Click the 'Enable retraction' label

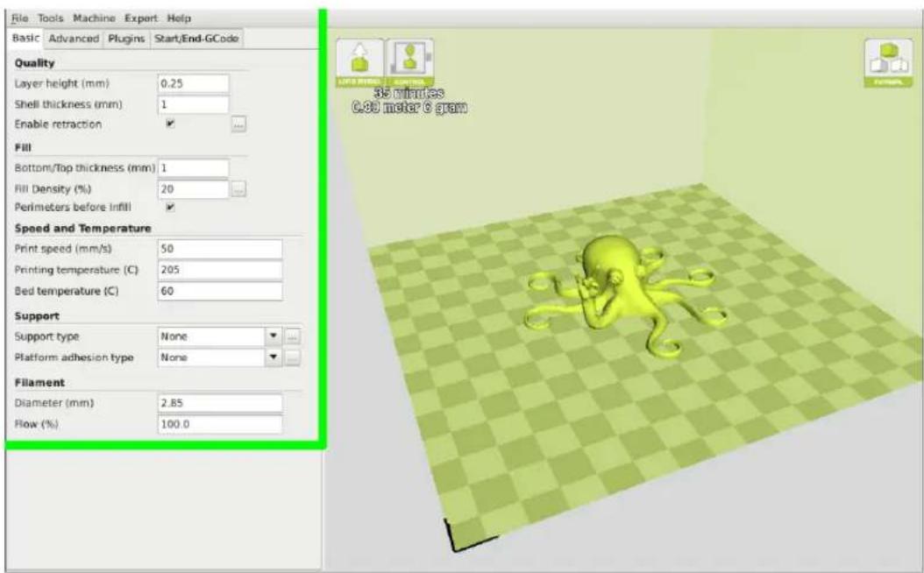pos(58,124)
